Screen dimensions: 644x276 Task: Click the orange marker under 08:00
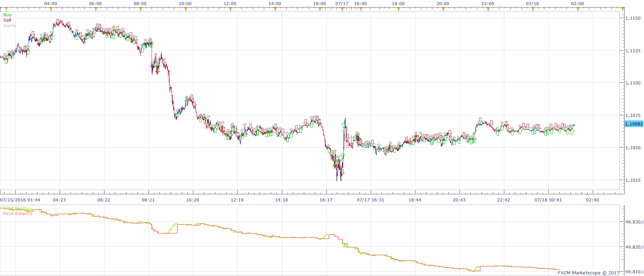click(x=140, y=9)
